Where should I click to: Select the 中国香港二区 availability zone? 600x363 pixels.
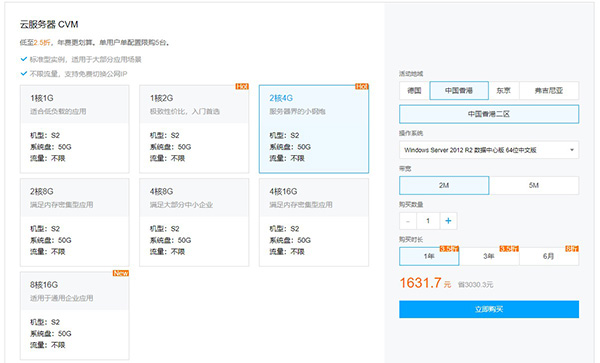coord(489,114)
